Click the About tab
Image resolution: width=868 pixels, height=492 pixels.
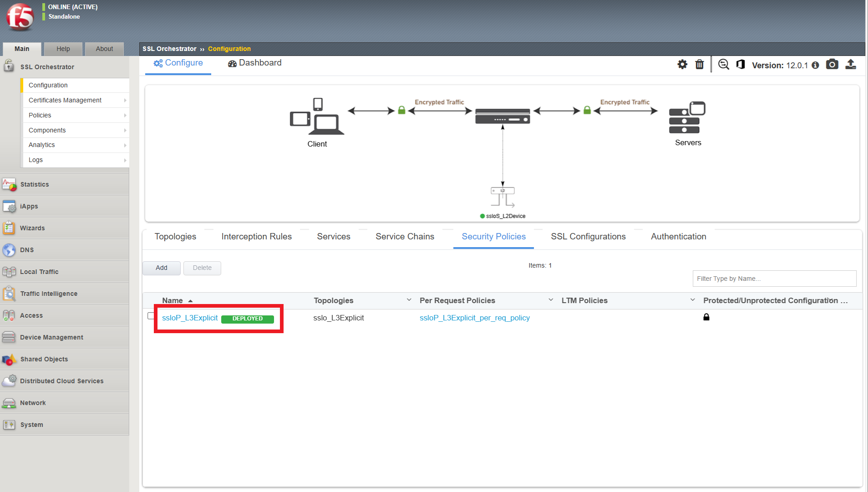104,49
